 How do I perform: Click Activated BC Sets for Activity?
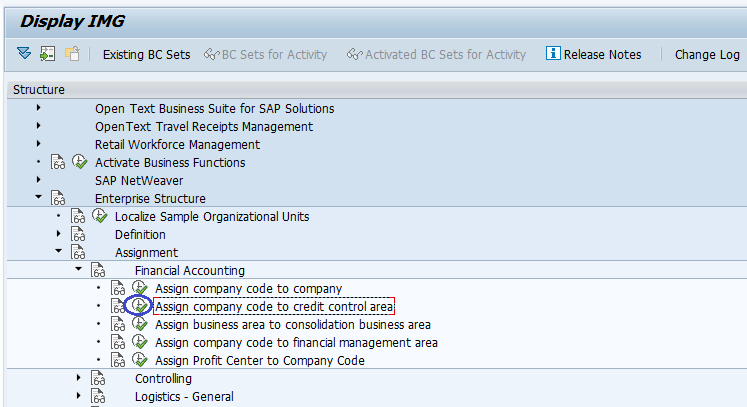[436, 55]
